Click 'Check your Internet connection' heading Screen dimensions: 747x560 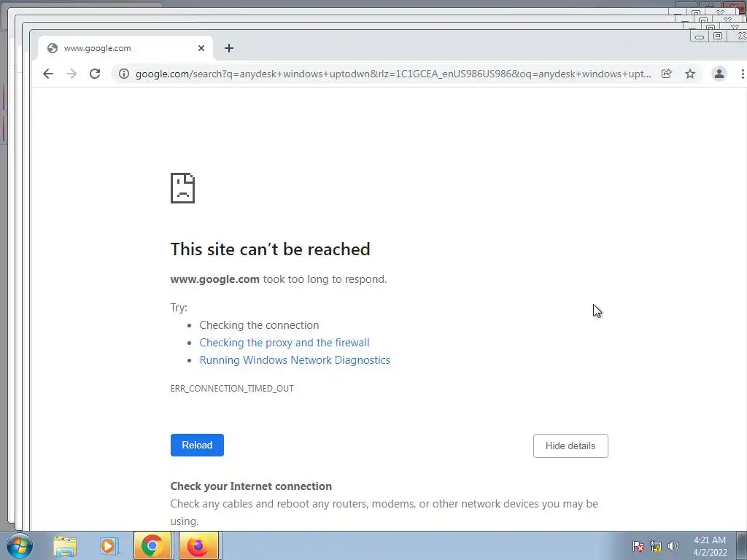[x=251, y=486]
